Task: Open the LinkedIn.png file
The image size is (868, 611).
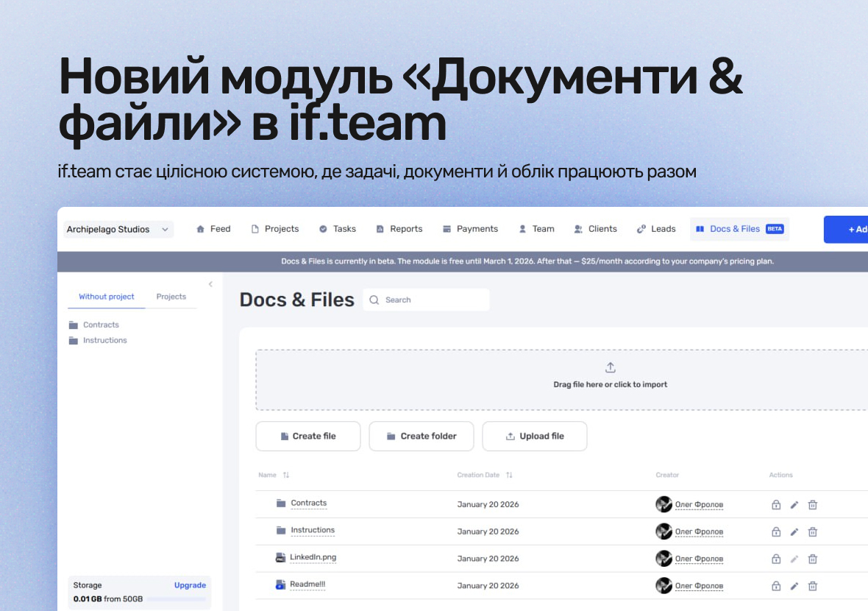Action: point(313,557)
